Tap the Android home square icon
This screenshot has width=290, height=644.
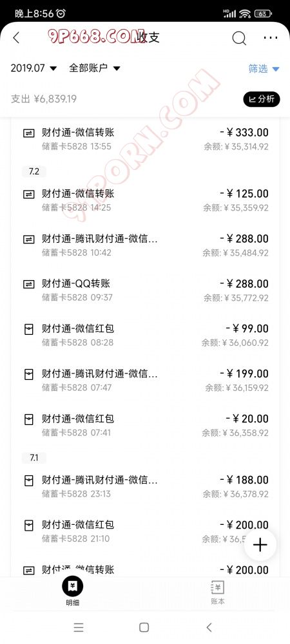point(144,627)
